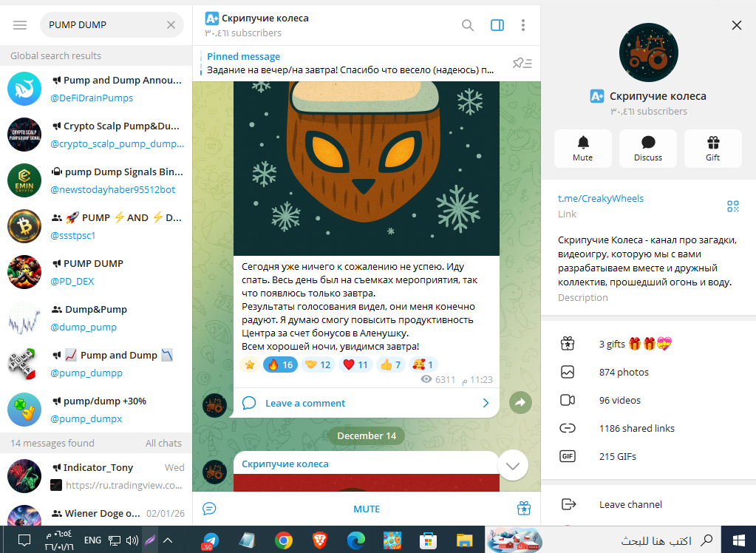Expand comments using the right chevron
Image resolution: width=756 pixels, height=553 pixels.
(x=486, y=403)
